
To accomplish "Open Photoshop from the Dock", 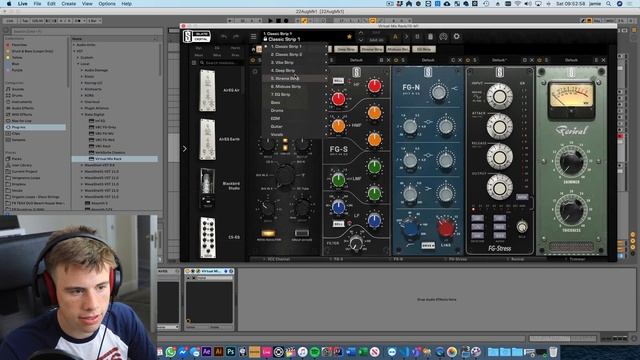I will [230, 351].
